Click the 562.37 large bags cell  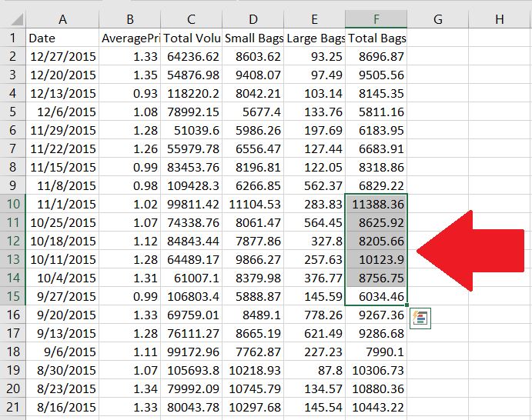(x=314, y=185)
